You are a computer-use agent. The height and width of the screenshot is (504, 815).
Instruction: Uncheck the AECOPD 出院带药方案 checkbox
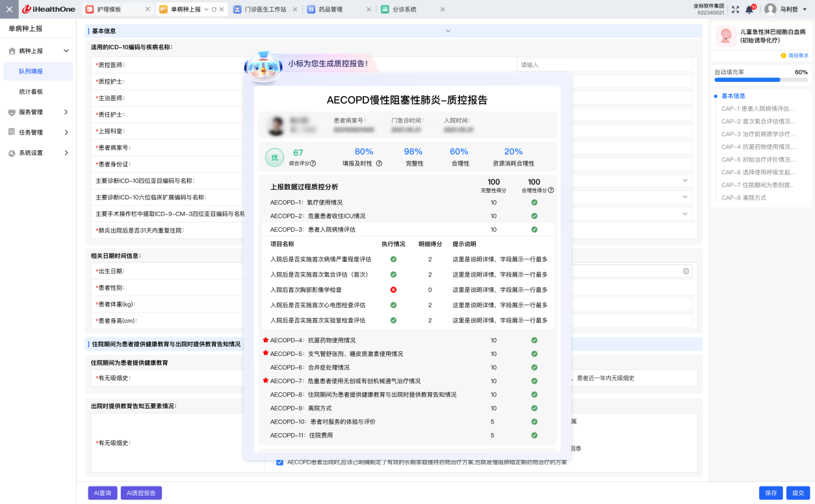279,462
